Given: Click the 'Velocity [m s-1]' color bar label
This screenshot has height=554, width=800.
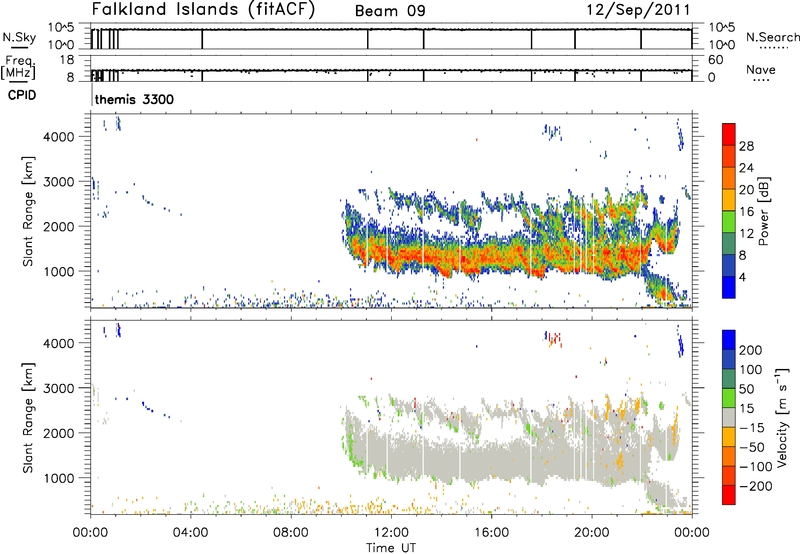Looking at the screenshot, I should tap(782, 417).
